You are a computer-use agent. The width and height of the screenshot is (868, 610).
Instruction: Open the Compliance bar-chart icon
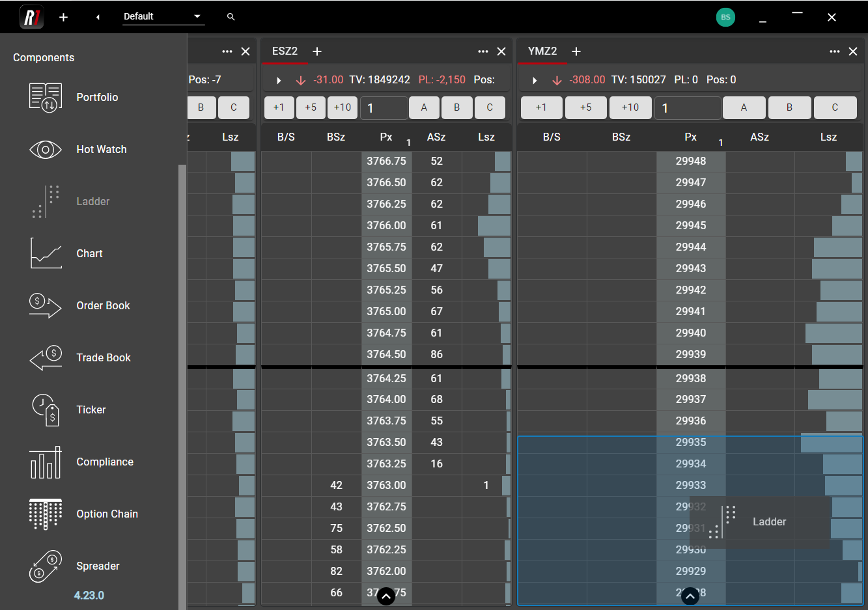[x=46, y=462]
